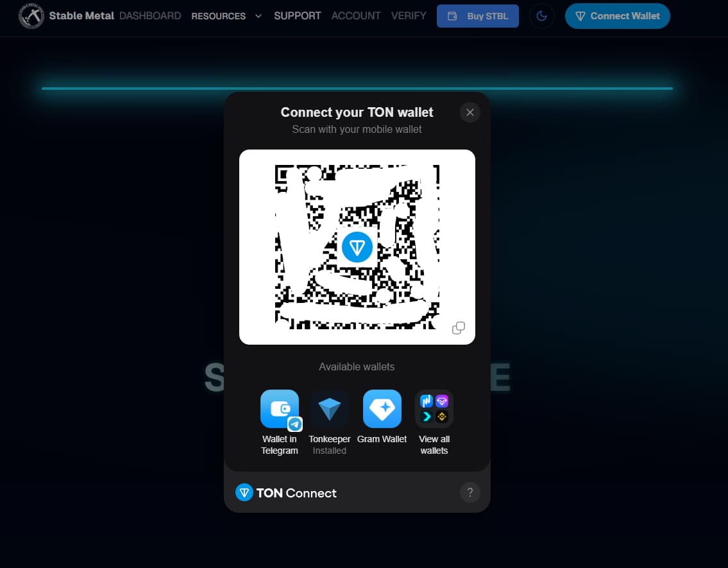The image size is (728, 568).
Task: Select Gram Wallet
Action: (x=382, y=417)
